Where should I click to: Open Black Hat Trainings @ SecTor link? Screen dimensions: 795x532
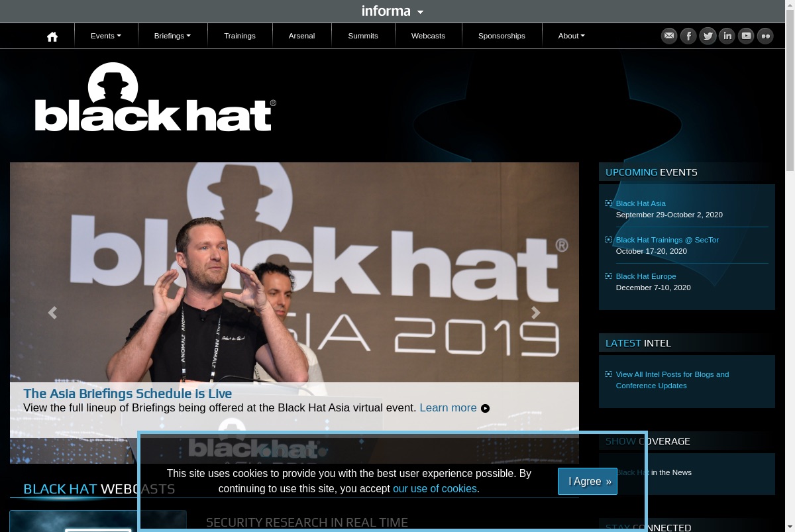(x=667, y=240)
